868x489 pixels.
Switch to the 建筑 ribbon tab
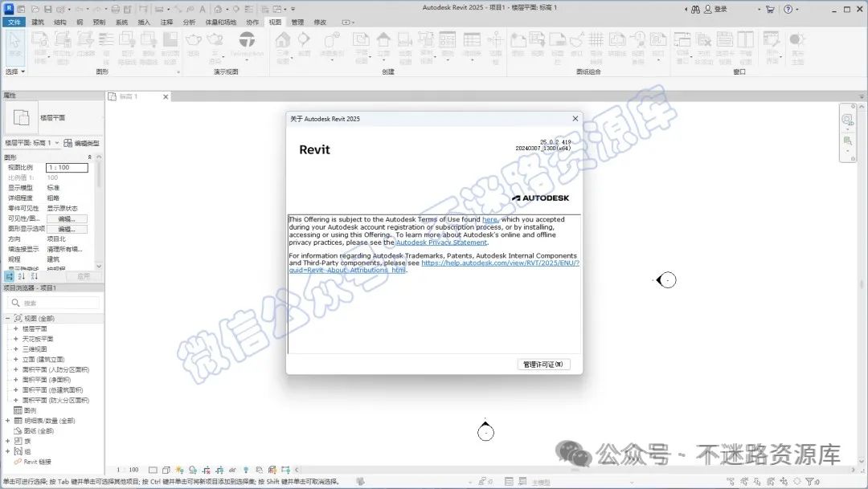tap(38, 22)
